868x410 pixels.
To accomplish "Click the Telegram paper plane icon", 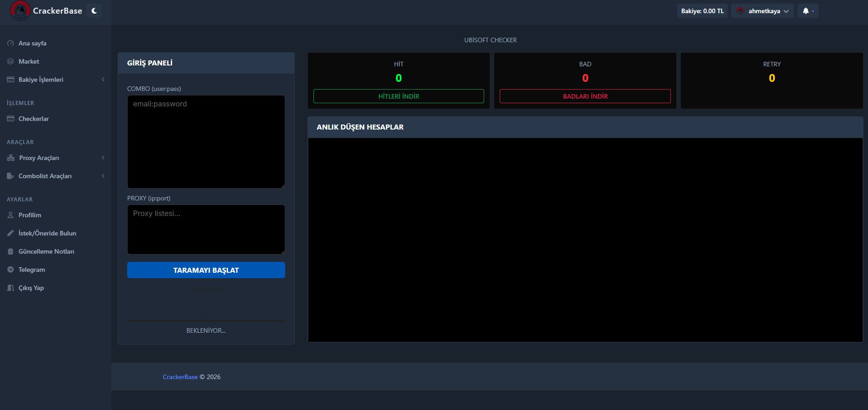I will 10,270.
